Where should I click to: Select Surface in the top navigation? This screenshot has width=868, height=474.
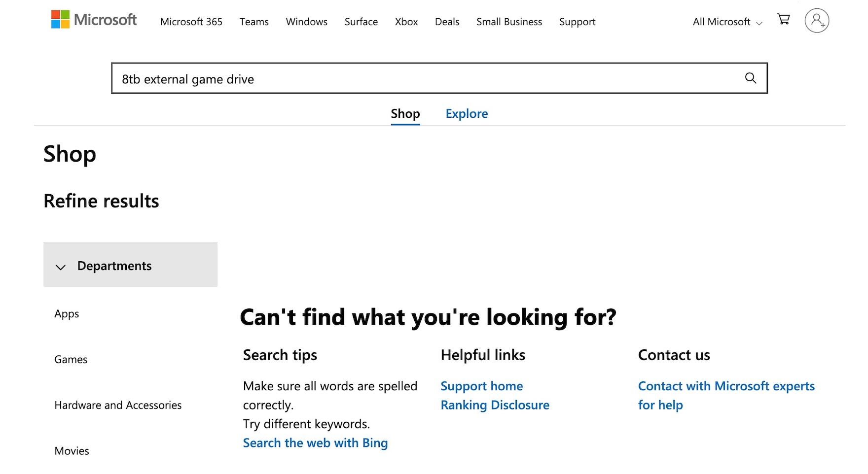(361, 22)
